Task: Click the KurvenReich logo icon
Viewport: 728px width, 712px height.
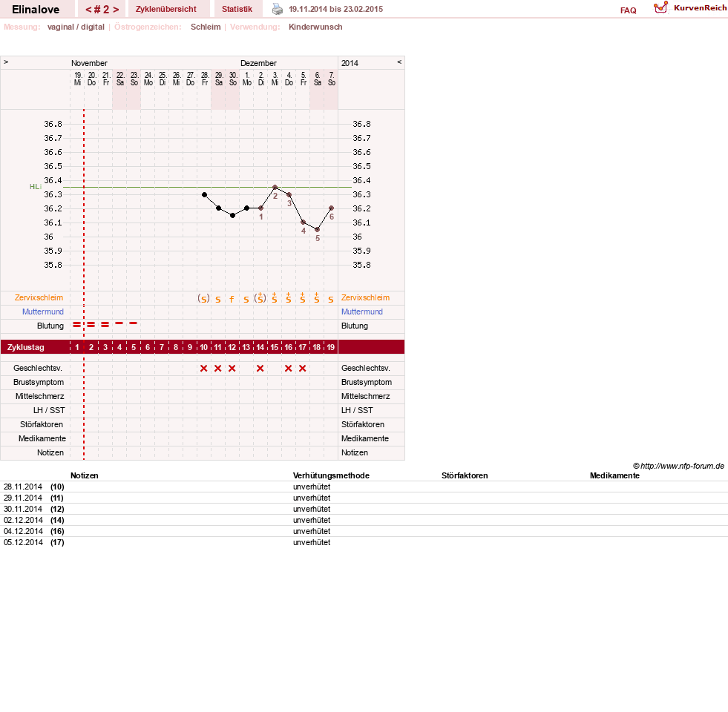Action: click(660, 7)
